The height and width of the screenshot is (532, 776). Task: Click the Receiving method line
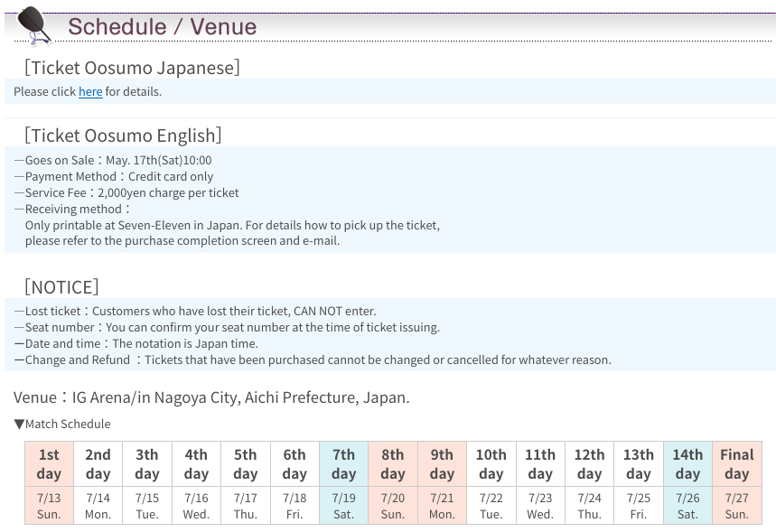73,210
